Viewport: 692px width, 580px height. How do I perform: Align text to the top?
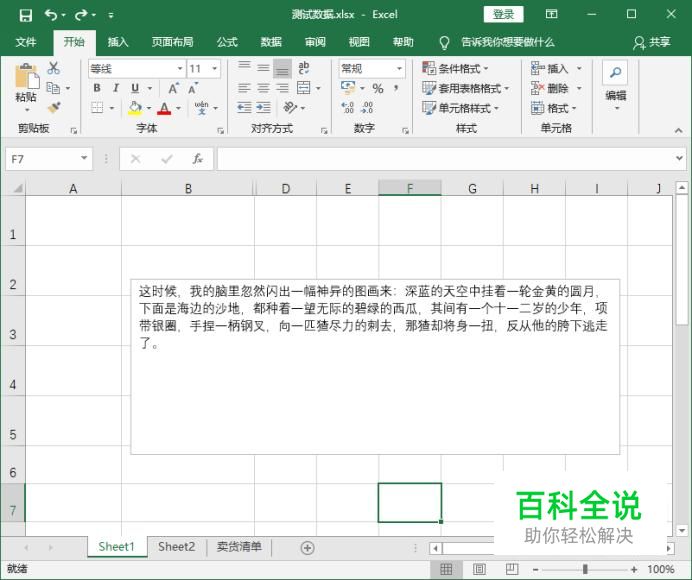click(x=244, y=68)
